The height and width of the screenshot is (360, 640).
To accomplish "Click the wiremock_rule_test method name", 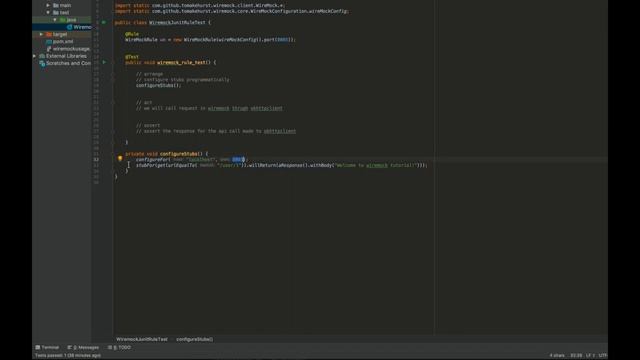I will pyautogui.click(x=181, y=62).
